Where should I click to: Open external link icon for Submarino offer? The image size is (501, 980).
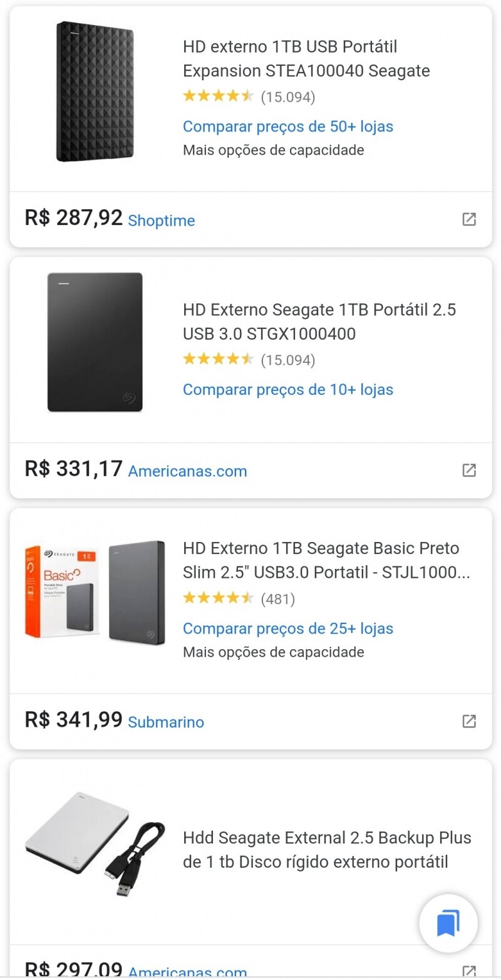(468, 721)
